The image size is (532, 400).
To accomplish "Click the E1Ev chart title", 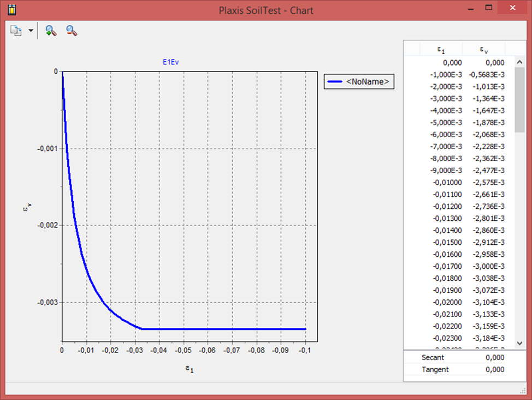I will click(170, 62).
